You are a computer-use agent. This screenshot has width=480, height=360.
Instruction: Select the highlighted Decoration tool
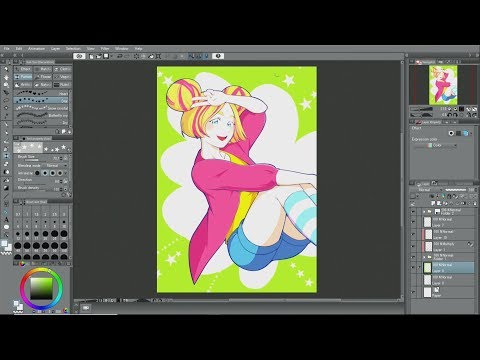point(6,156)
